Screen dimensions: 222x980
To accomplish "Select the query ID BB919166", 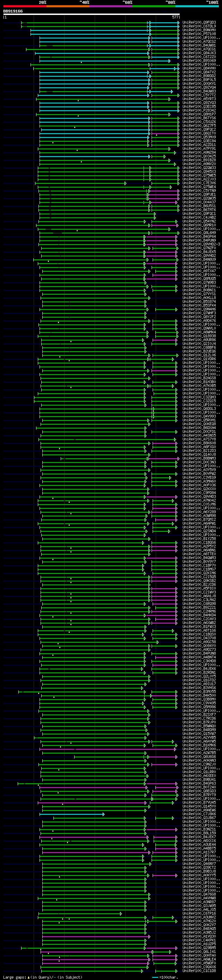I will click(x=13, y=11).
